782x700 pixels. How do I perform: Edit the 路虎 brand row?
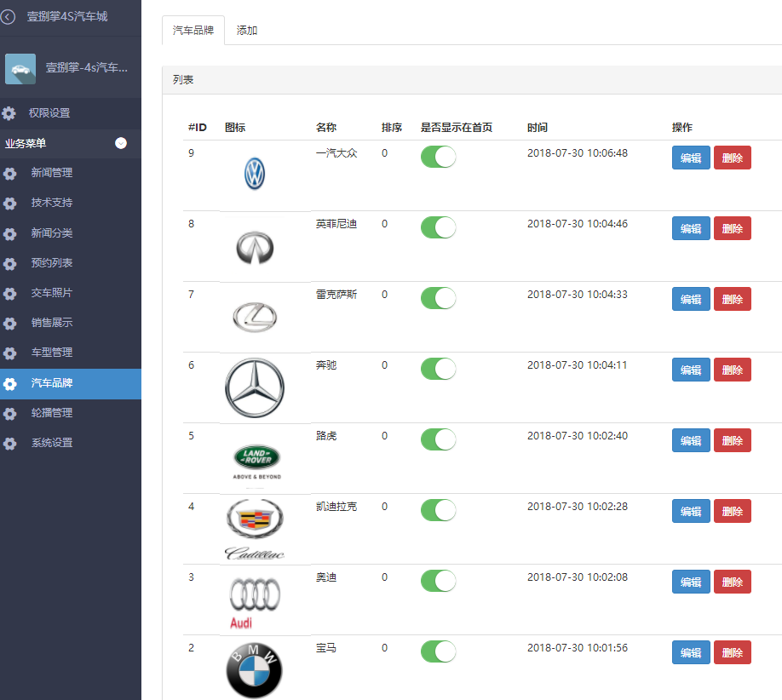coord(691,441)
